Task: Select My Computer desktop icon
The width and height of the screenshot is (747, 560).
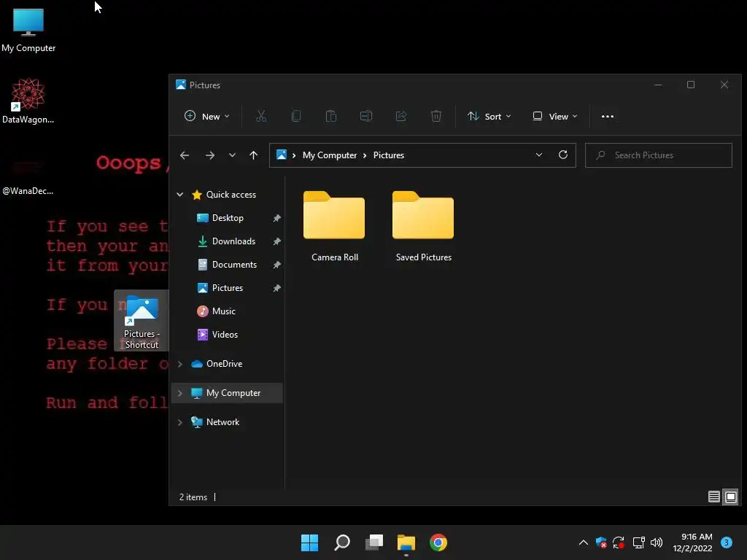Action: coord(28,30)
